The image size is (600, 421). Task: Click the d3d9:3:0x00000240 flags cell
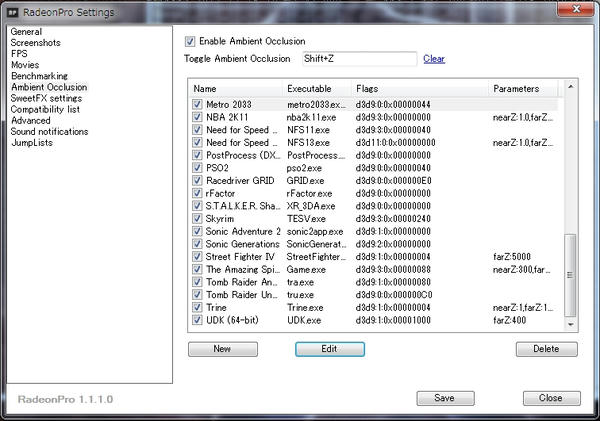click(393, 219)
